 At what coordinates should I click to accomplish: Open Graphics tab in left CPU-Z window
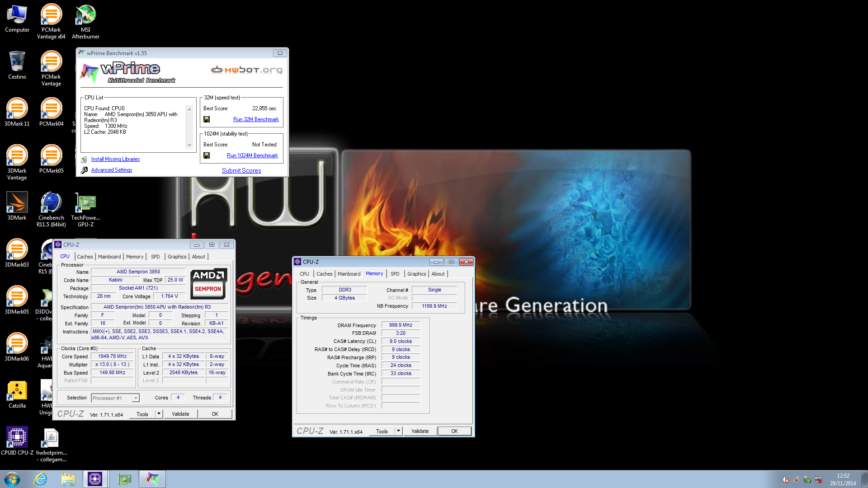click(177, 257)
